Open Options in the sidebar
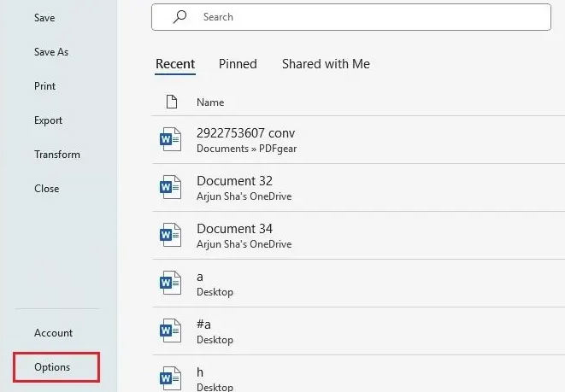This screenshot has width=565, height=392. pyautogui.click(x=52, y=367)
